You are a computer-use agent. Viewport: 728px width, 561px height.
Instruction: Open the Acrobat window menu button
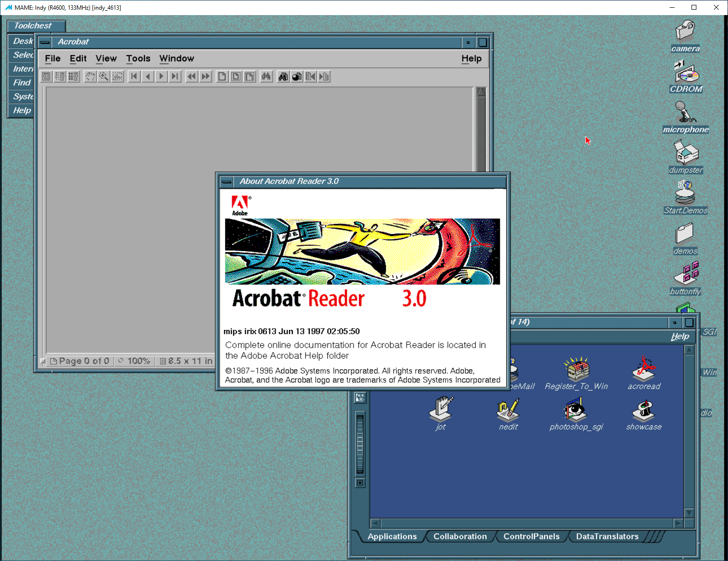45,42
